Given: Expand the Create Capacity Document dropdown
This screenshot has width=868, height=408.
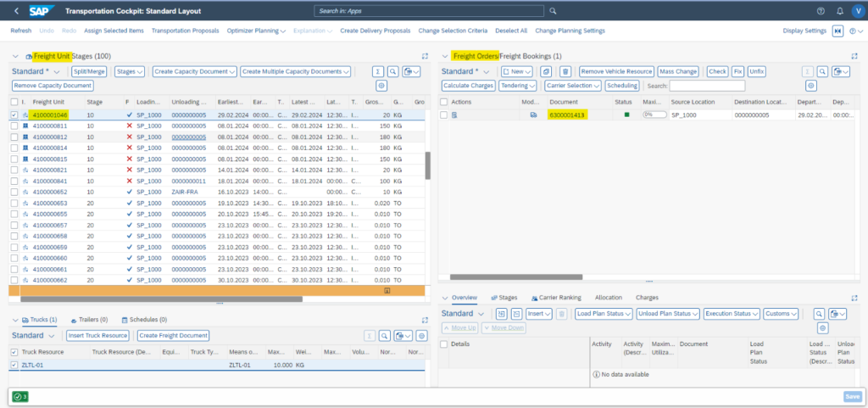Looking at the screenshot, I should [194, 72].
